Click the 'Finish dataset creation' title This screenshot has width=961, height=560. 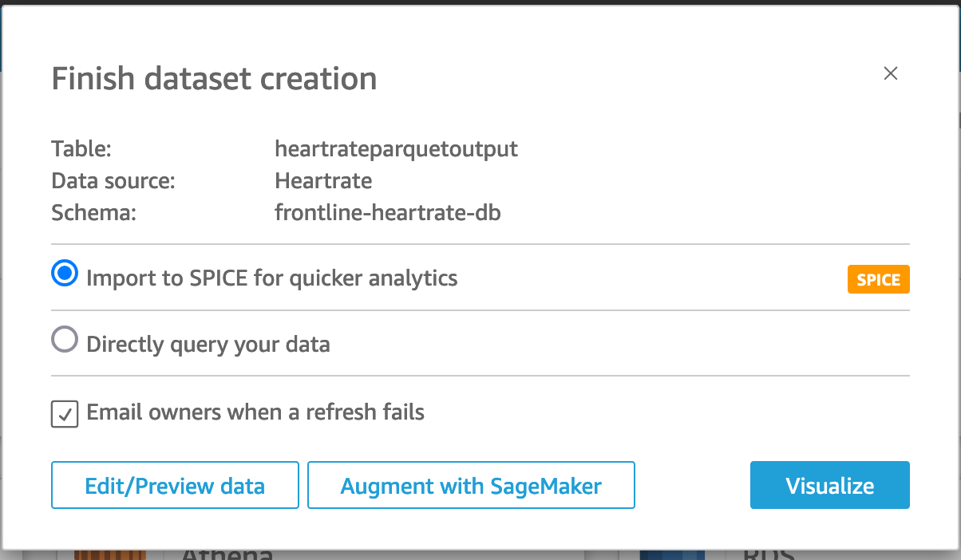[214, 79]
